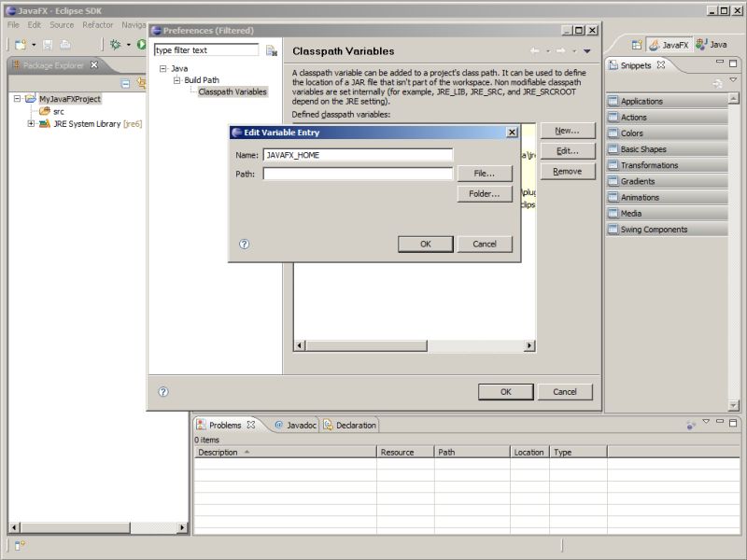This screenshot has width=747, height=560.
Task: Select the Problems tab
Action: pyautogui.click(x=225, y=426)
